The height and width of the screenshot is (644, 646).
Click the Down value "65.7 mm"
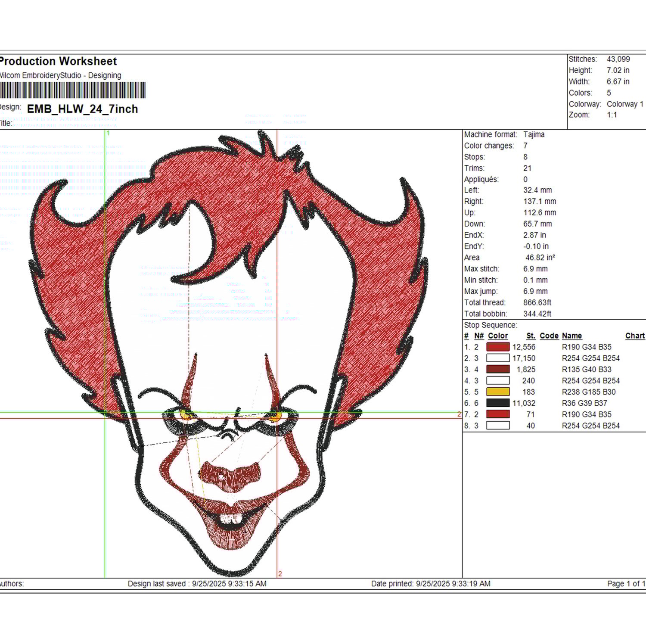click(x=537, y=224)
